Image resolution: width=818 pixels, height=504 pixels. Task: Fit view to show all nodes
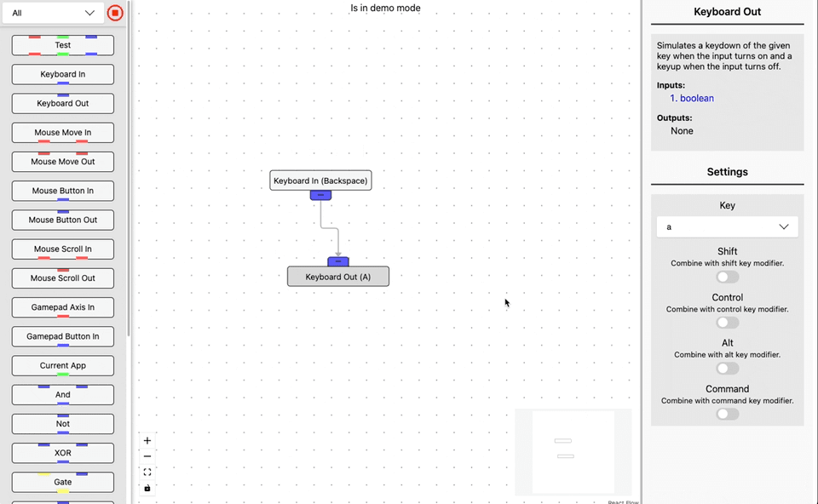click(147, 471)
